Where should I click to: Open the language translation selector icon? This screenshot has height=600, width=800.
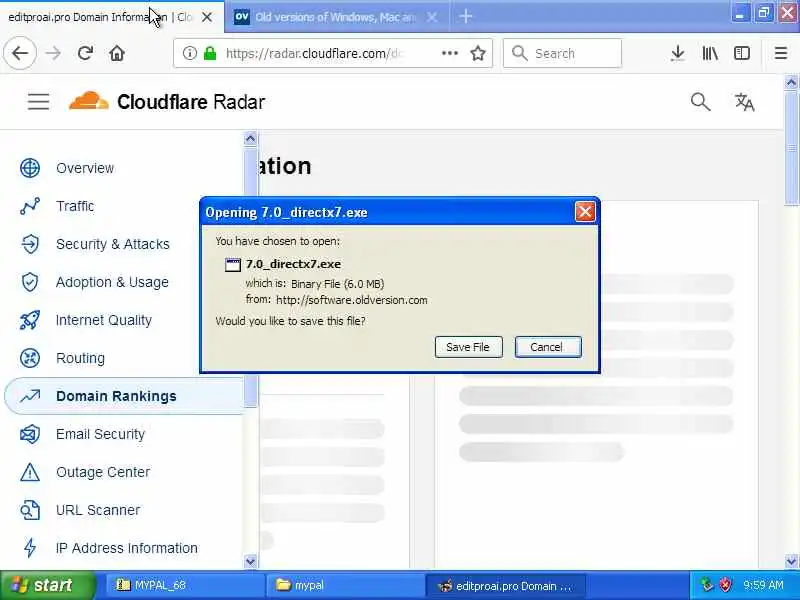click(744, 102)
